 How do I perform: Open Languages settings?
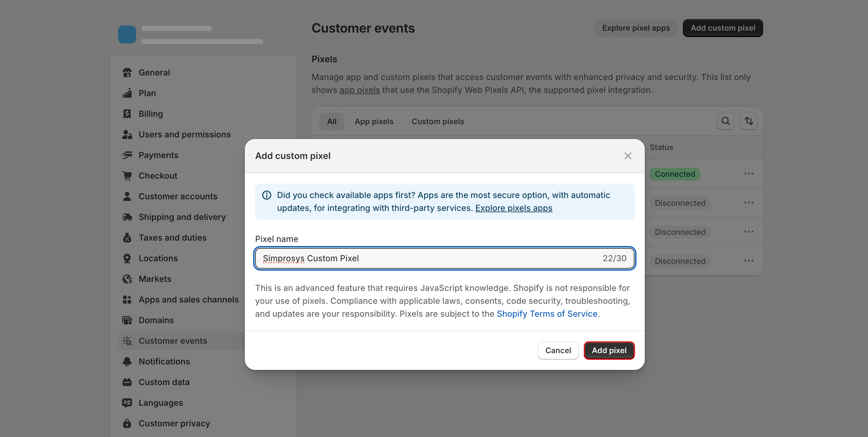[x=161, y=402]
